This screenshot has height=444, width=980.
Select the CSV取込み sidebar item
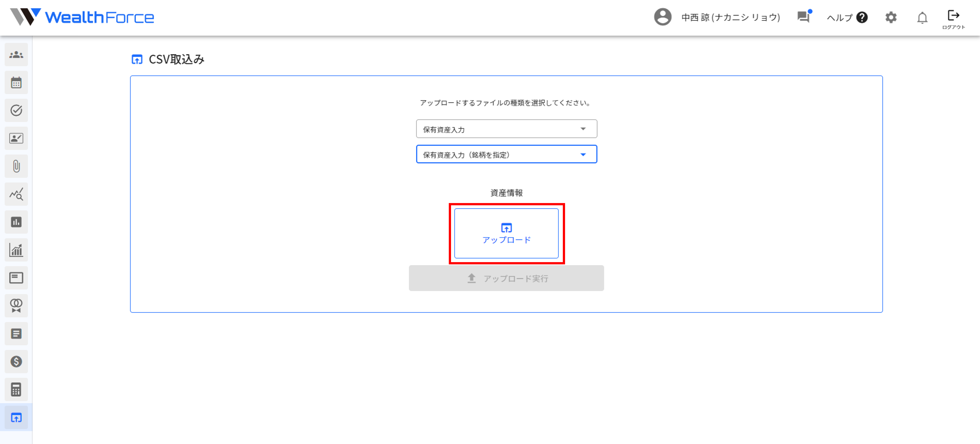pyautogui.click(x=16, y=418)
